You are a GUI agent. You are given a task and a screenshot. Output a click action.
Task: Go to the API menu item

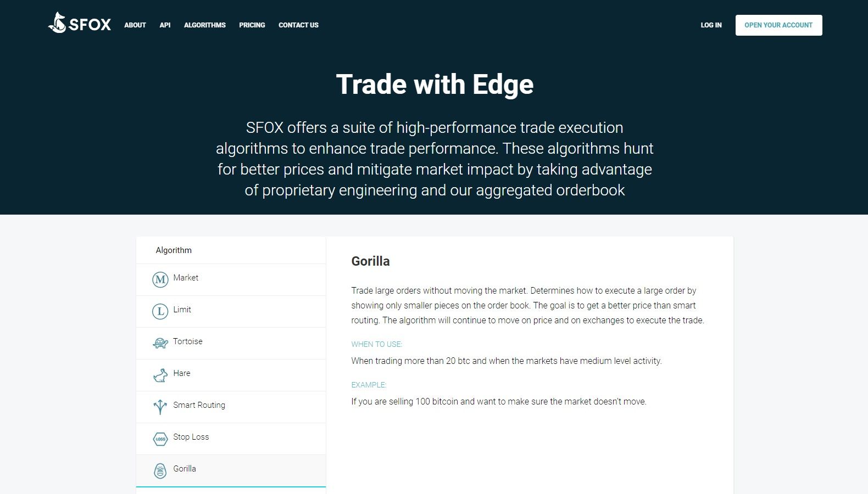tap(165, 25)
